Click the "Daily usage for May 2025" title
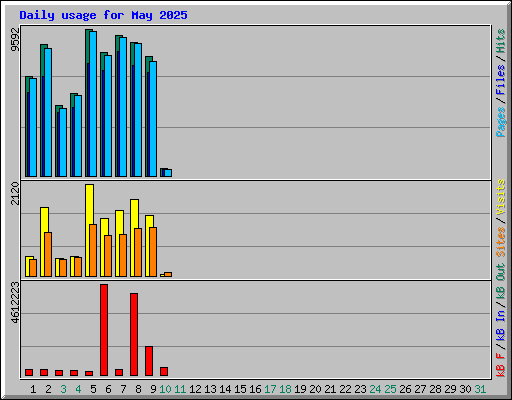This screenshot has width=512, height=400. 103,15
